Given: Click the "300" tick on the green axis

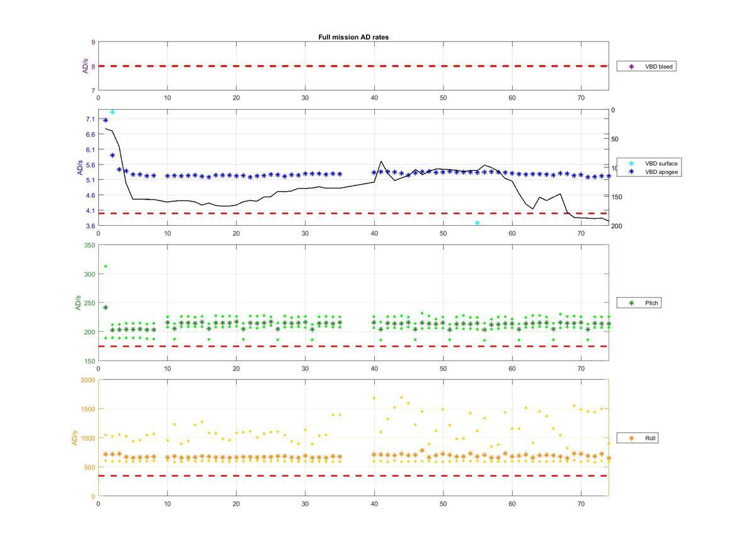Looking at the screenshot, I should pyautogui.click(x=89, y=274).
